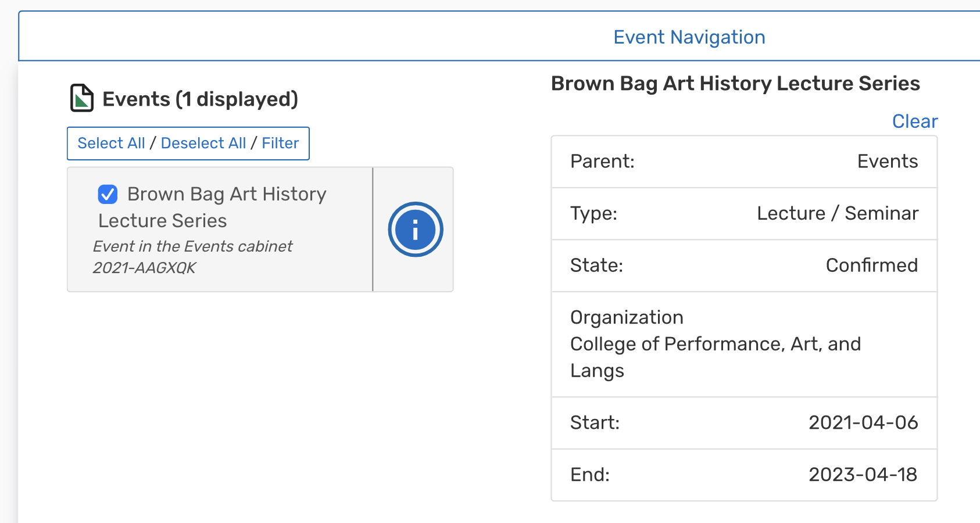Click the Select All link

111,144
